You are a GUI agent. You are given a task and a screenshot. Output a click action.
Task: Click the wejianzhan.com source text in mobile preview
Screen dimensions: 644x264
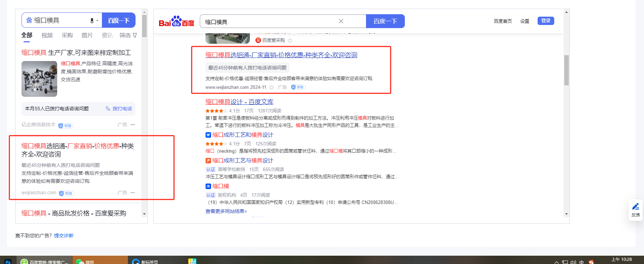(39, 193)
